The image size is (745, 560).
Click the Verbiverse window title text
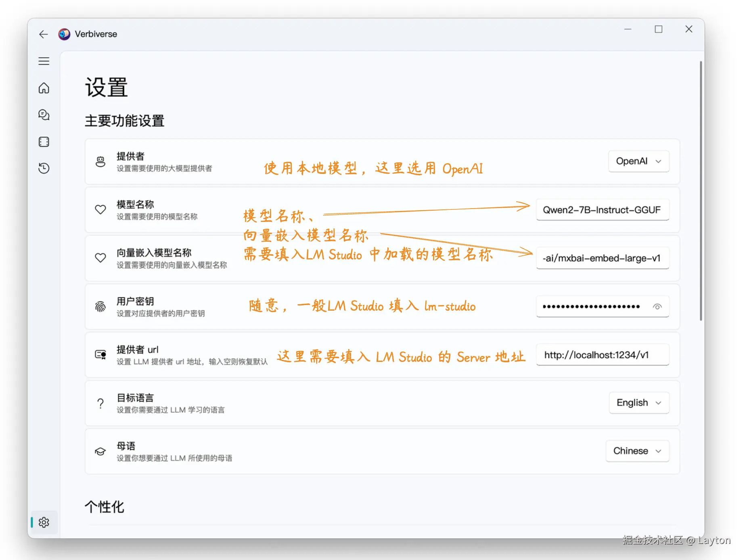[96, 34]
